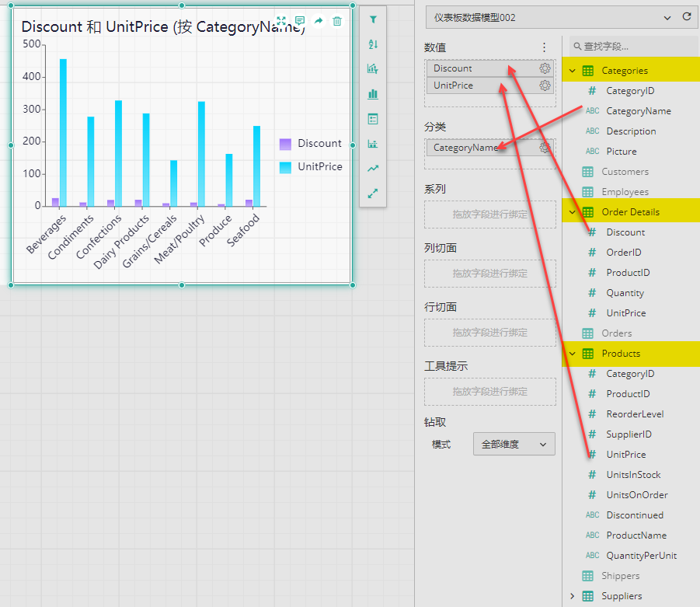This screenshot has height=607, width=700.
Task: Refresh the data model with the reload icon
Action: [x=687, y=16]
